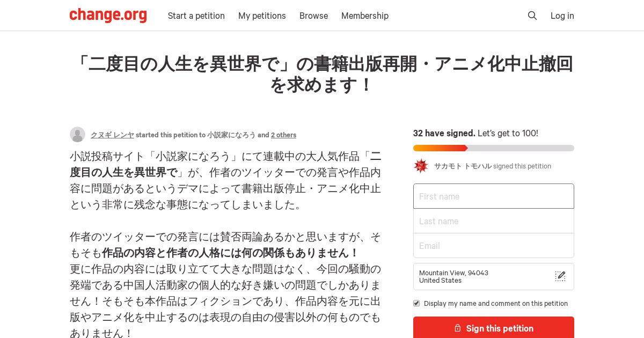
Task: Click the change.org logo
Action: [108, 16]
